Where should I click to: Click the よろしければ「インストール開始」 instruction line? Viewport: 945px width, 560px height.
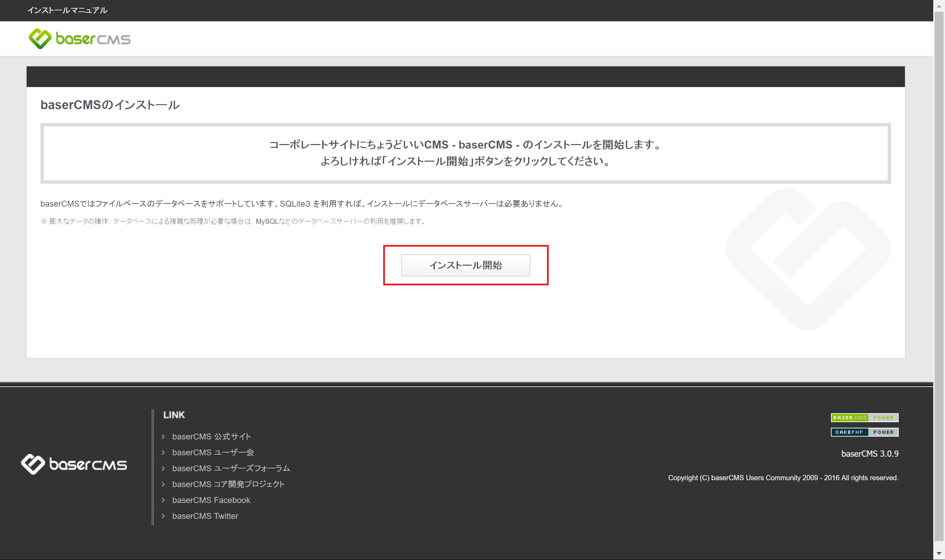pos(465,162)
